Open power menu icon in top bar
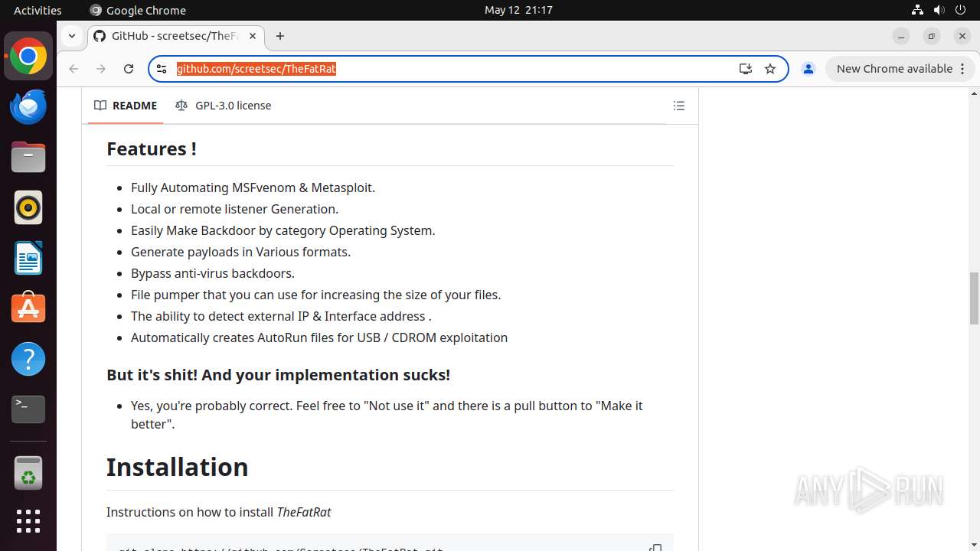980x551 pixels. tap(960, 10)
